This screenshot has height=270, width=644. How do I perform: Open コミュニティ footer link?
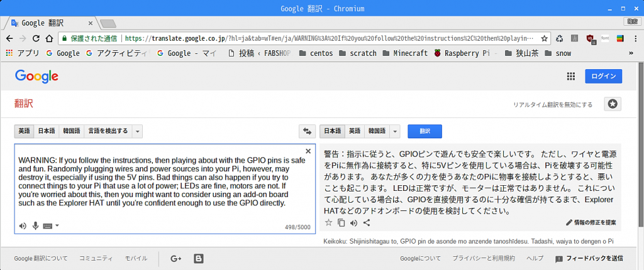pos(96,259)
